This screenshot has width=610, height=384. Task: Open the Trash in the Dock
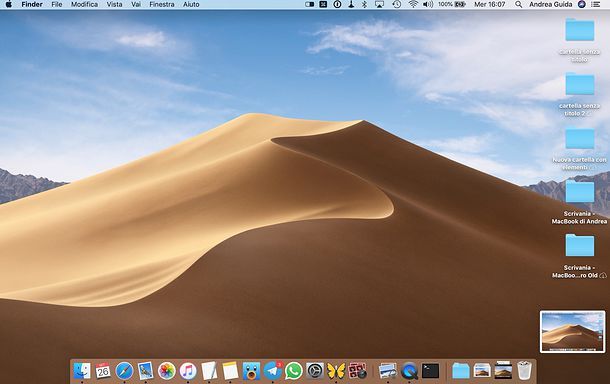pos(524,371)
